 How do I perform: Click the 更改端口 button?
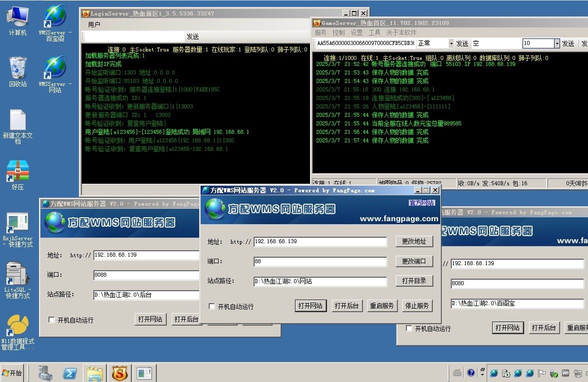coord(414,261)
